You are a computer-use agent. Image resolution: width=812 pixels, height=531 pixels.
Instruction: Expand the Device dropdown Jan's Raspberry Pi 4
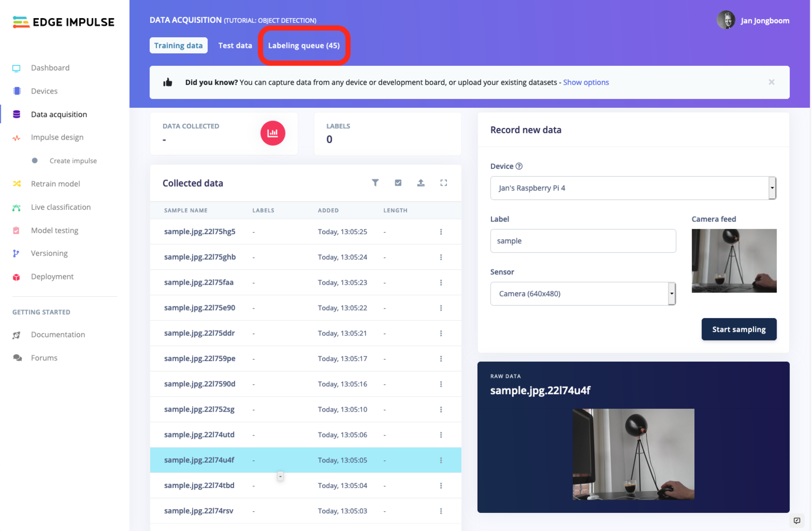pyautogui.click(x=633, y=188)
